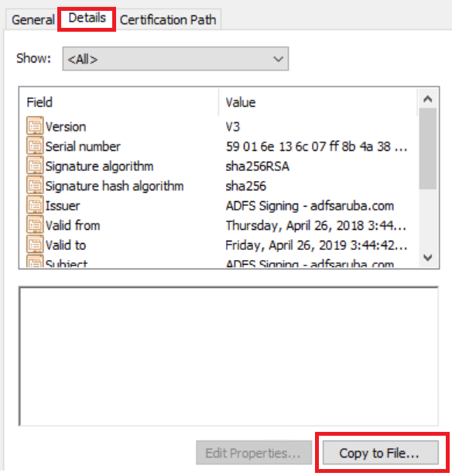Click the field list scroll down arrow

click(x=428, y=258)
